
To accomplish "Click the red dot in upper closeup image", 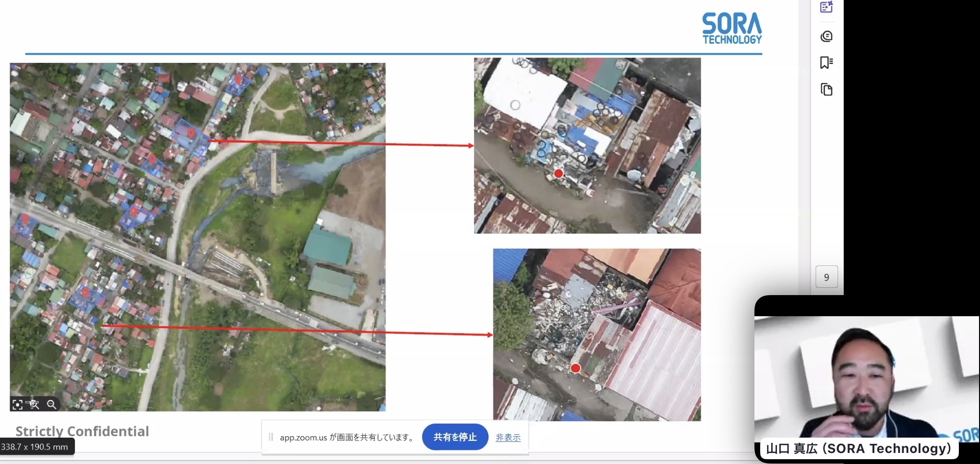I will (x=558, y=174).
